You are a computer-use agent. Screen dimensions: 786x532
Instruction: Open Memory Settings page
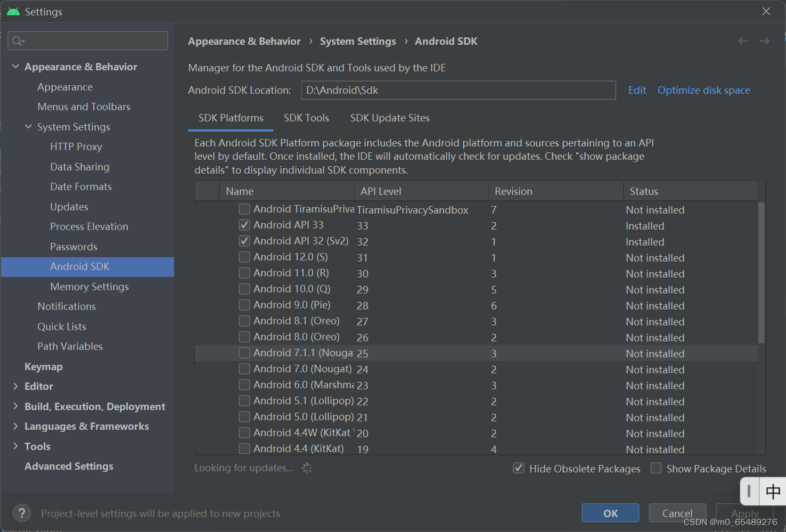[x=89, y=287]
